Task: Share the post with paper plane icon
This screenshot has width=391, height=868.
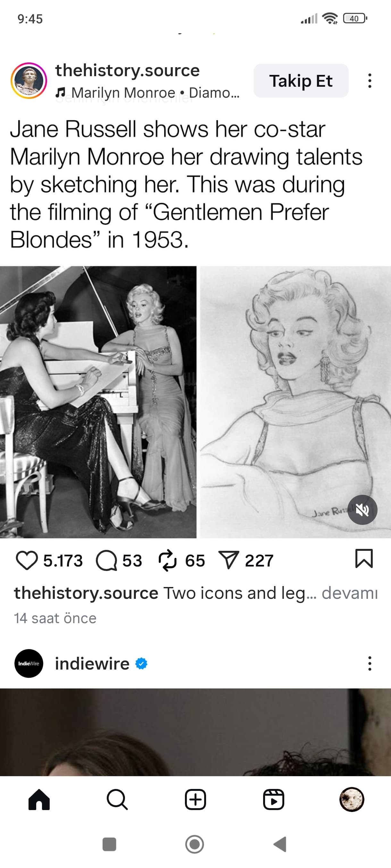Action: click(229, 560)
